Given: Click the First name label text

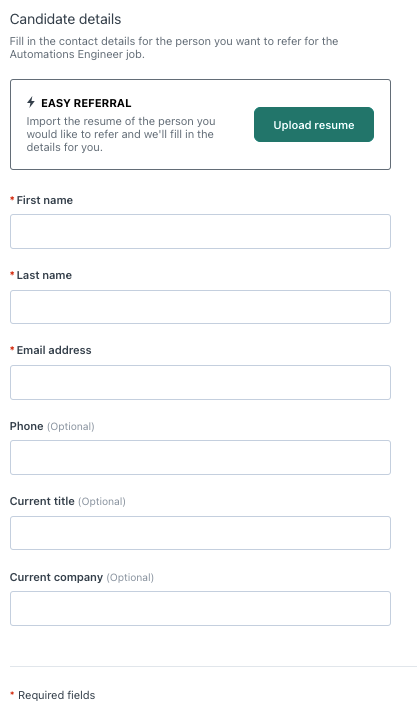Looking at the screenshot, I should (x=44, y=200).
